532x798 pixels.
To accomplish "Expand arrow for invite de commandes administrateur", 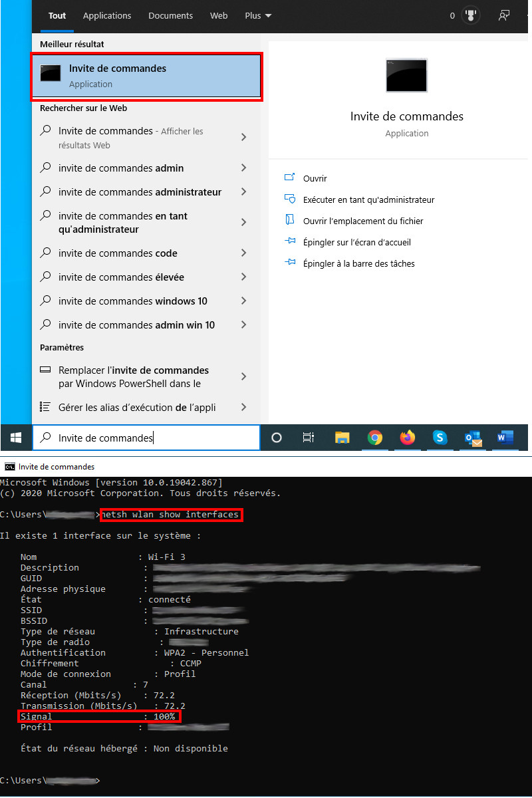I will [x=243, y=192].
